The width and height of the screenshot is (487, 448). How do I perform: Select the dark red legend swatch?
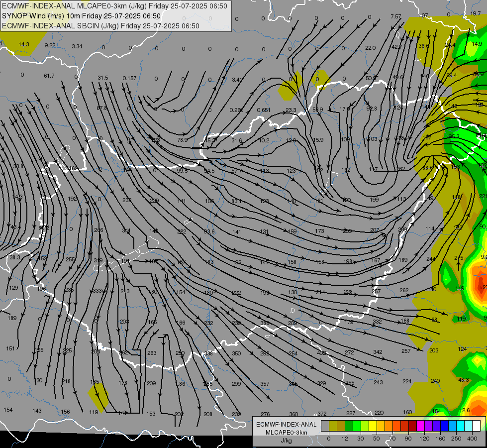(x=412, y=426)
